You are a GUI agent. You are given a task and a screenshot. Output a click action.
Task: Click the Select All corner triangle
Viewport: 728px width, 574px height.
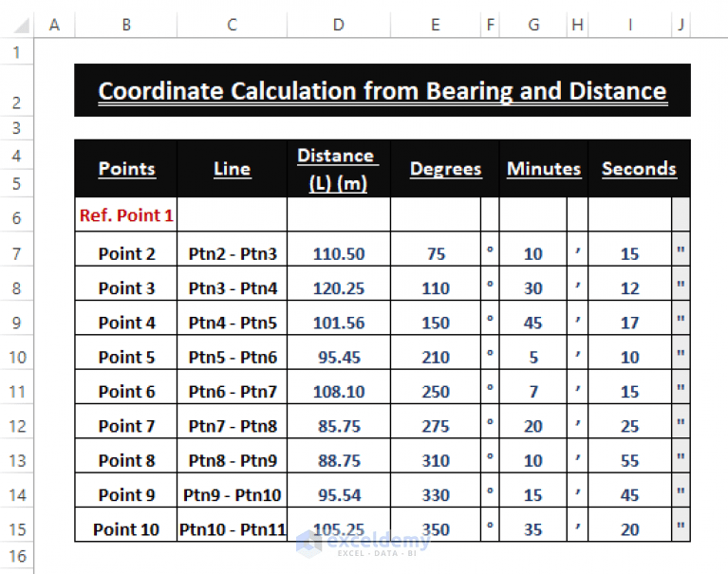(x=22, y=25)
